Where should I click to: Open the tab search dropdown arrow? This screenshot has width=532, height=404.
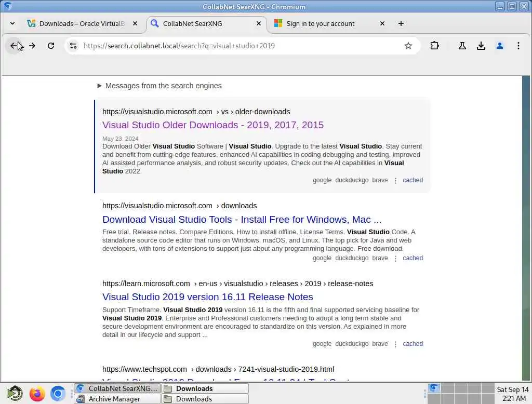(12, 23)
